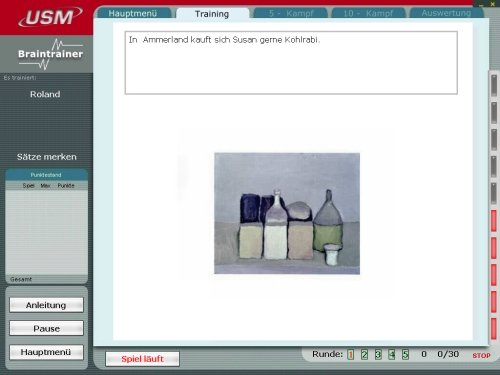This screenshot has height=375, width=500.
Task: Click the Punktestand panel header
Action: 46,175
